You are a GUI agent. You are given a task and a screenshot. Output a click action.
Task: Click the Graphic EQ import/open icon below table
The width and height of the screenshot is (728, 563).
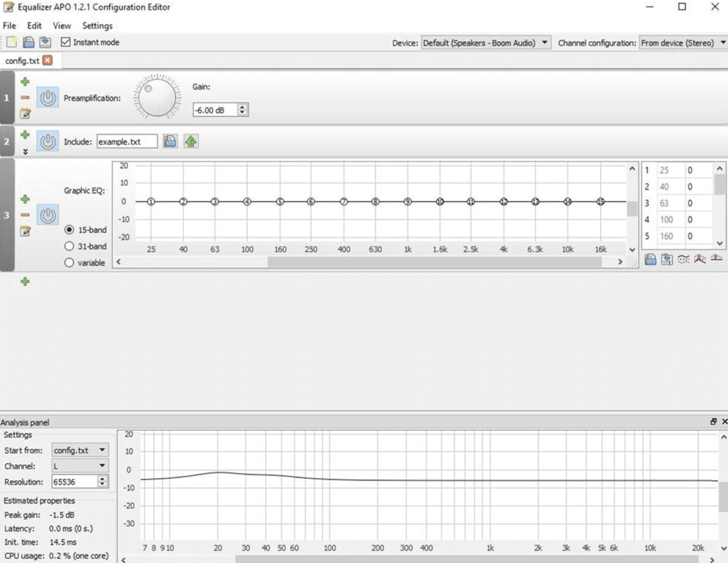650,259
